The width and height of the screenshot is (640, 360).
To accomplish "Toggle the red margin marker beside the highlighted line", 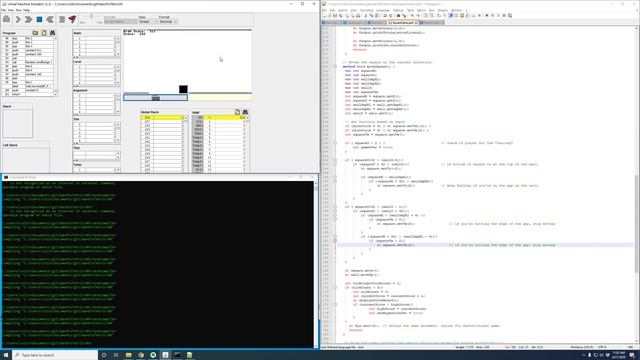I will coord(335,241).
